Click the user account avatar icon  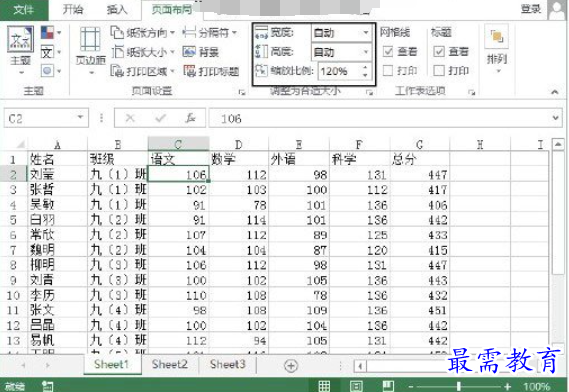(557, 10)
